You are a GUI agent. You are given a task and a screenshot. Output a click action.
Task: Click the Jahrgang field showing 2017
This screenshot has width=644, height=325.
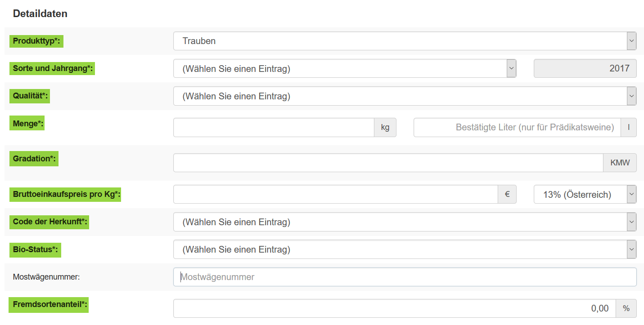(585, 68)
